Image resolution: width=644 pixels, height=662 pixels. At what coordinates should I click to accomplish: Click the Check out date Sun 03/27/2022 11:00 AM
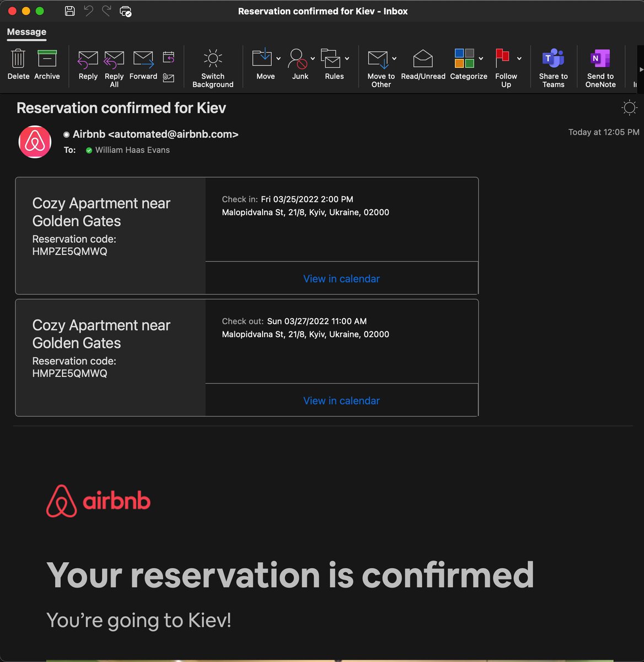[x=317, y=321]
